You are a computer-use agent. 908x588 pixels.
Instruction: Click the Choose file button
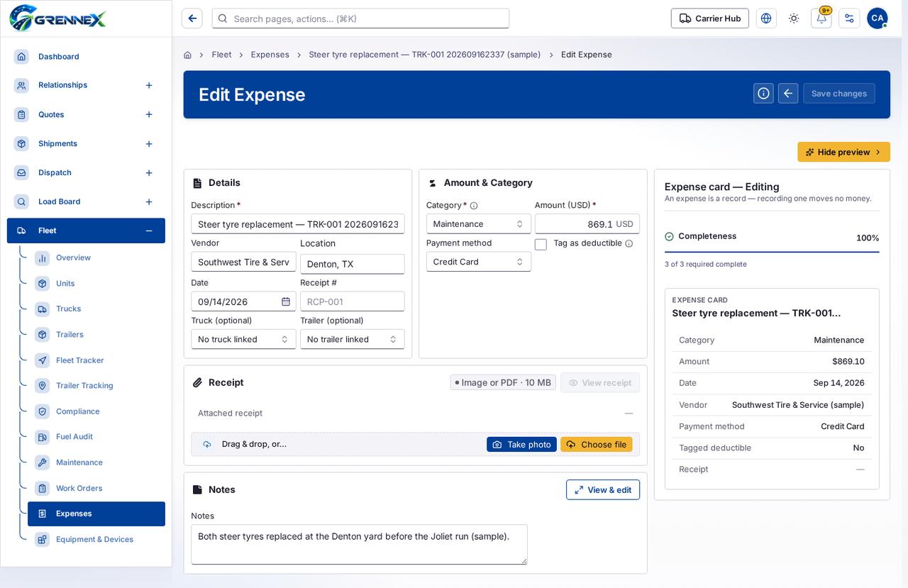(x=596, y=445)
